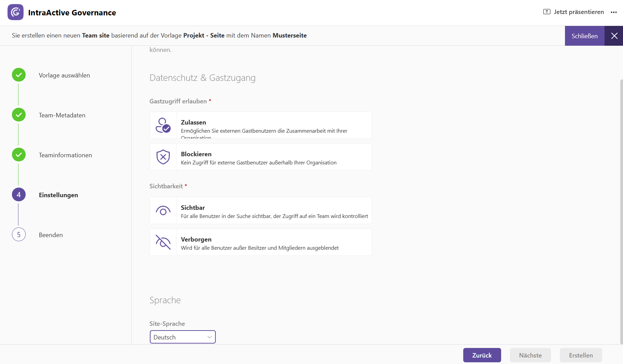623x364 pixels.
Task: Click the Nächste button
Action: [x=530, y=355]
